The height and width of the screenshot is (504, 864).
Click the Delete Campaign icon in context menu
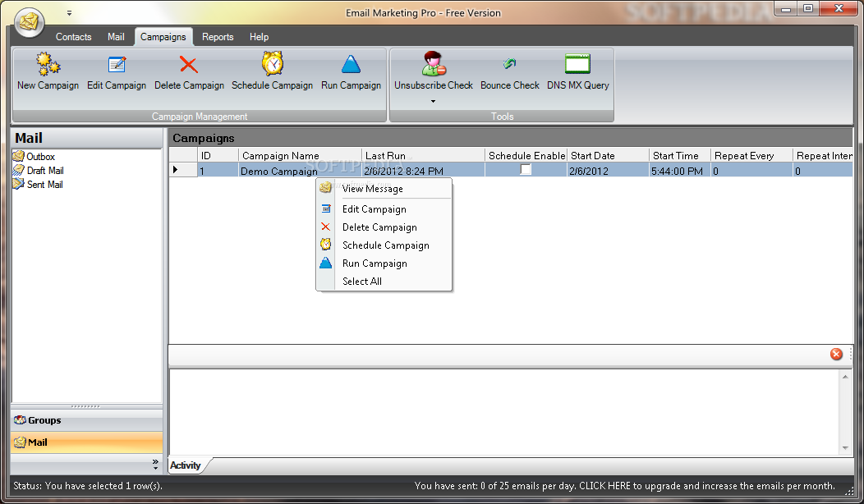tap(326, 227)
